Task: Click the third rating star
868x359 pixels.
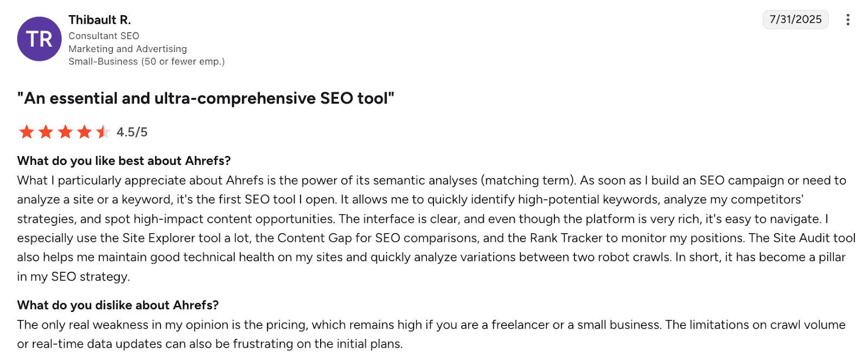Action: coord(65,132)
